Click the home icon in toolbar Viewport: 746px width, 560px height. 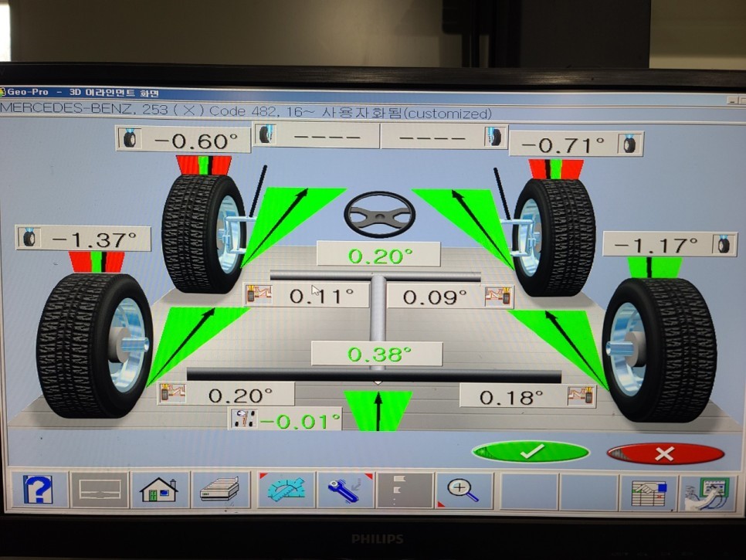159,490
